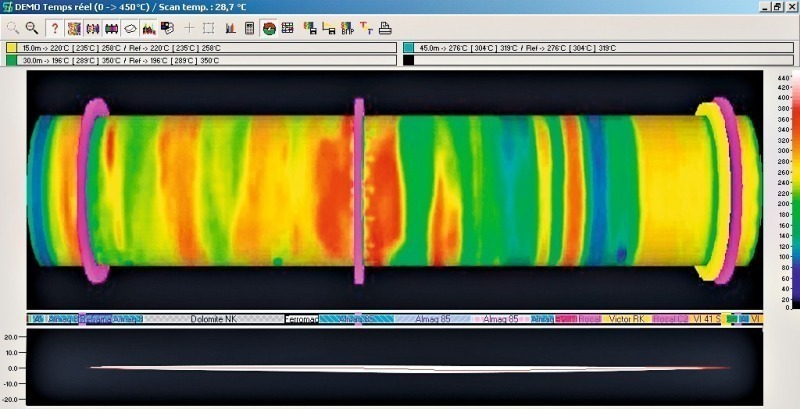The image size is (800, 409).
Task: Open the data grid table icon
Action: tap(287, 28)
